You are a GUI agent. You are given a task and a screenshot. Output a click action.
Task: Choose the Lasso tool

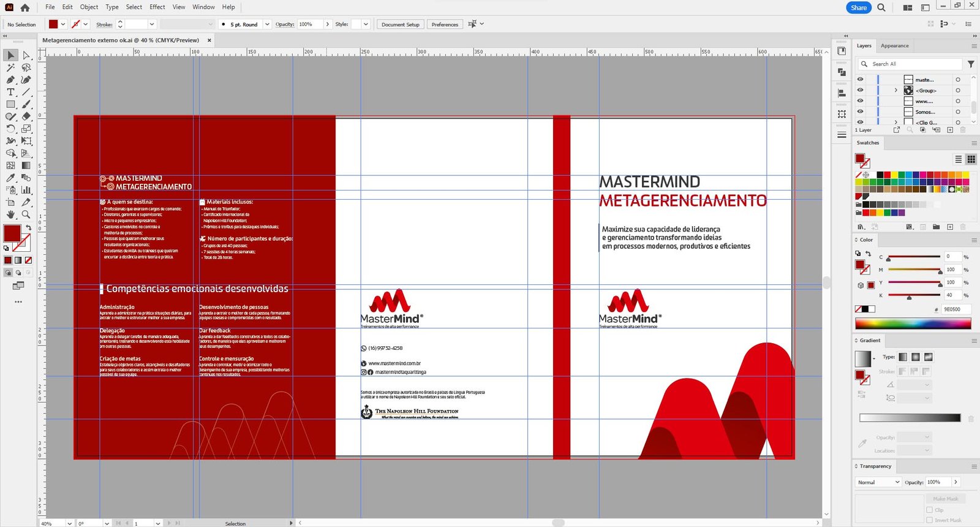coord(26,67)
